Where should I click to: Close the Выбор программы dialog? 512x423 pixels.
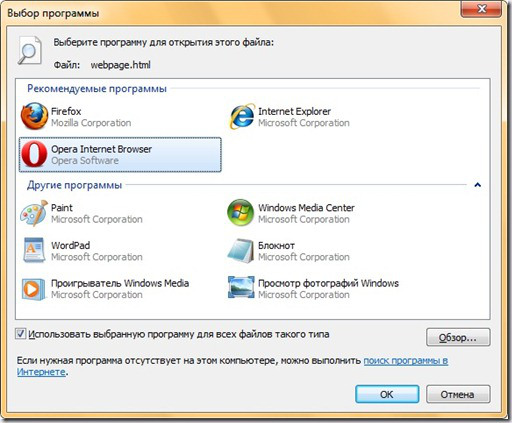coord(481,9)
